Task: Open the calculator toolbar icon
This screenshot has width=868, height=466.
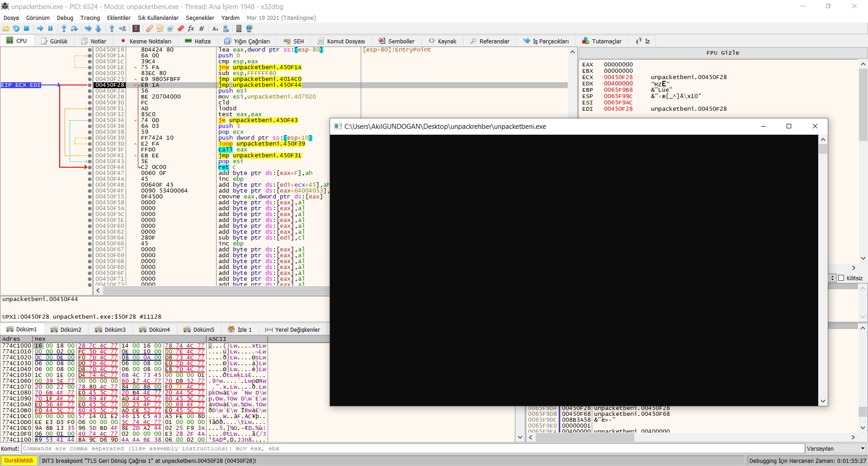Action: tap(239, 28)
